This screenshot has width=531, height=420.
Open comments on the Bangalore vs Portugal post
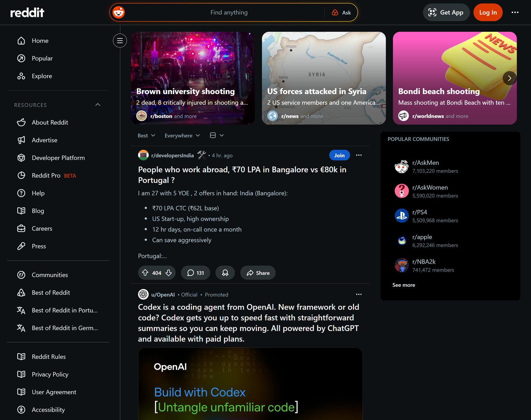195,273
